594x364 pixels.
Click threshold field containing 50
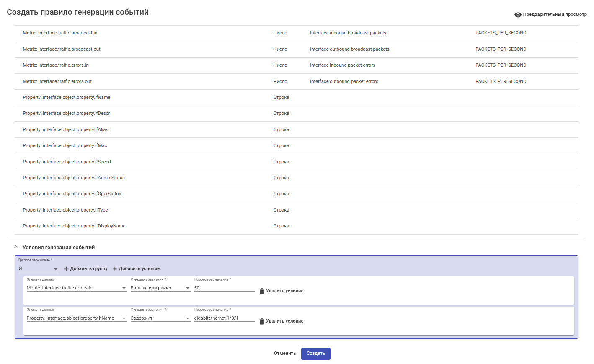(x=224, y=288)
